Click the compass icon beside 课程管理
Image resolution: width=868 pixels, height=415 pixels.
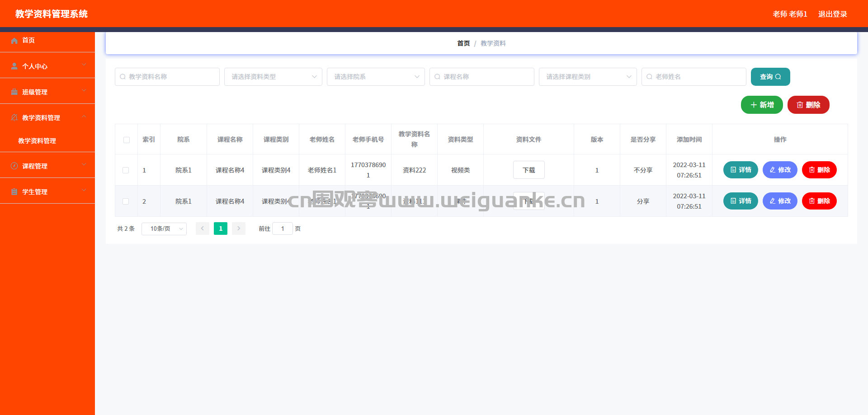point(14,166)
